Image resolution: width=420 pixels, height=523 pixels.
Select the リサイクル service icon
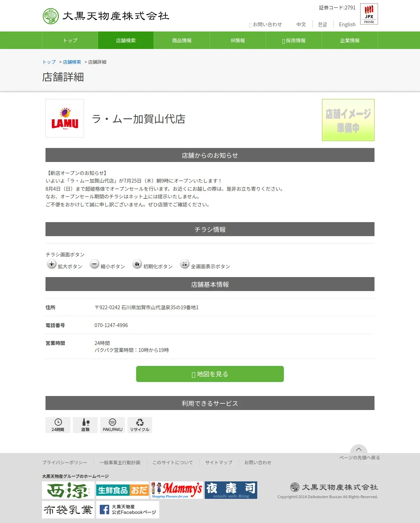[140, 425]
